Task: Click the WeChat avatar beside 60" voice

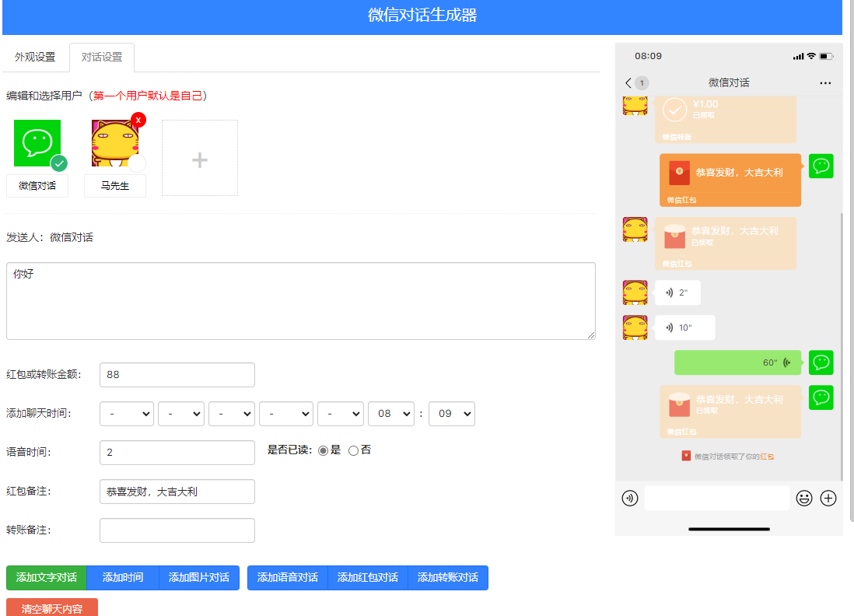Action: [x=821, y=362]
